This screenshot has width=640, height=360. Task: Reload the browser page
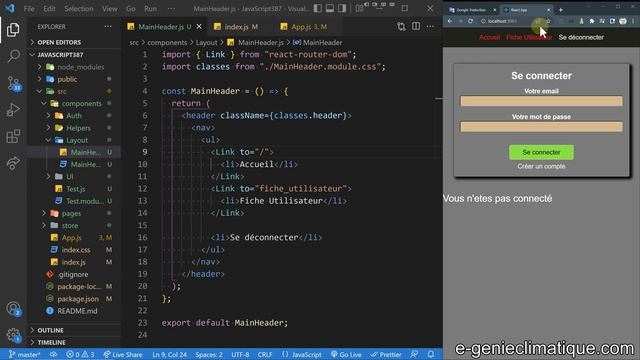pos(470,21)
